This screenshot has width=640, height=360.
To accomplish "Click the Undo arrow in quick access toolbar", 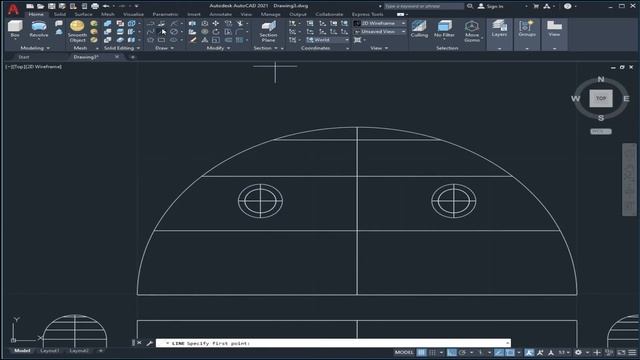I will (106, 6).
